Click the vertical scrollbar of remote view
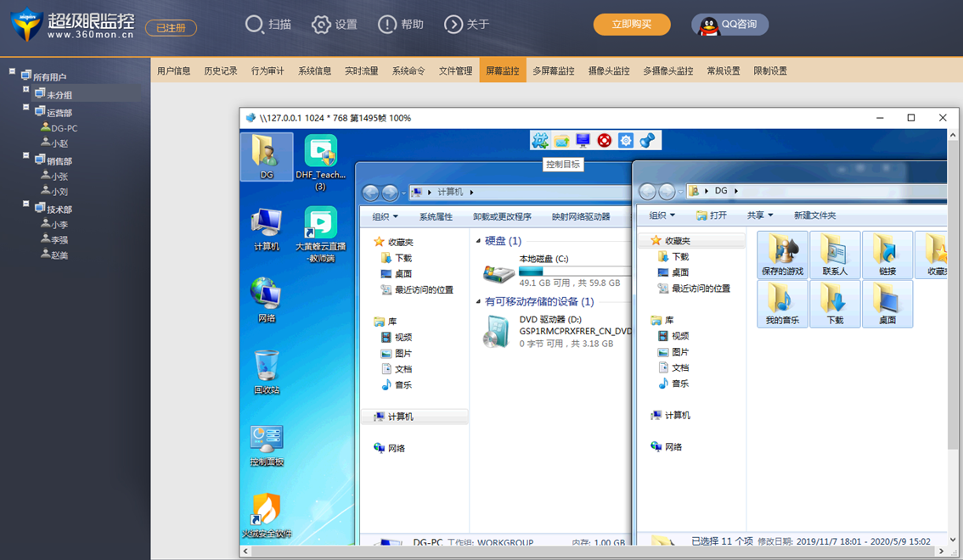The width and height of the screenshot is (963, 560). click(953, 294)
